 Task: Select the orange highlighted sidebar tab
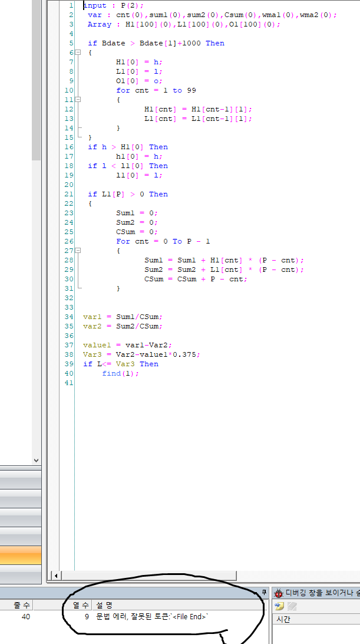21,556
